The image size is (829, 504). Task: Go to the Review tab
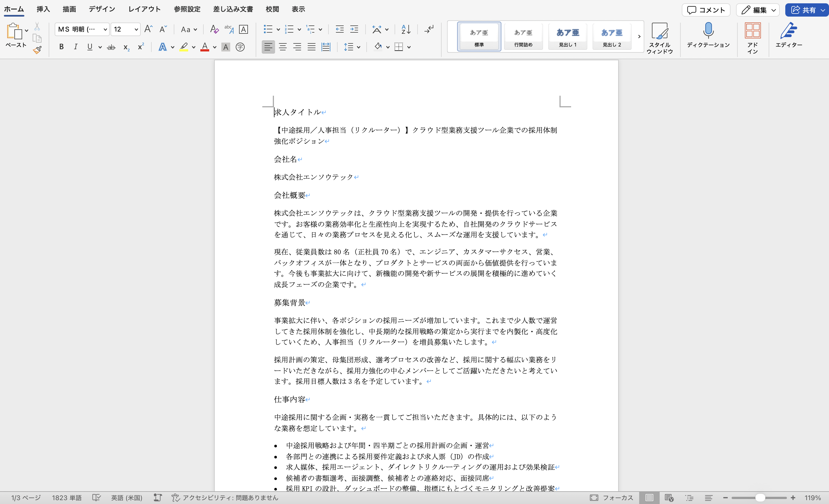coord(272,9)
